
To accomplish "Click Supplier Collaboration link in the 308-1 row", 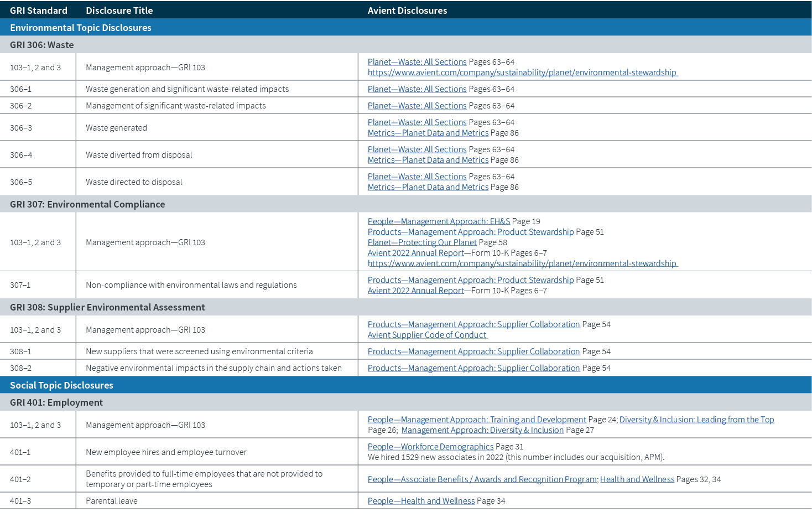I will 473,351.
